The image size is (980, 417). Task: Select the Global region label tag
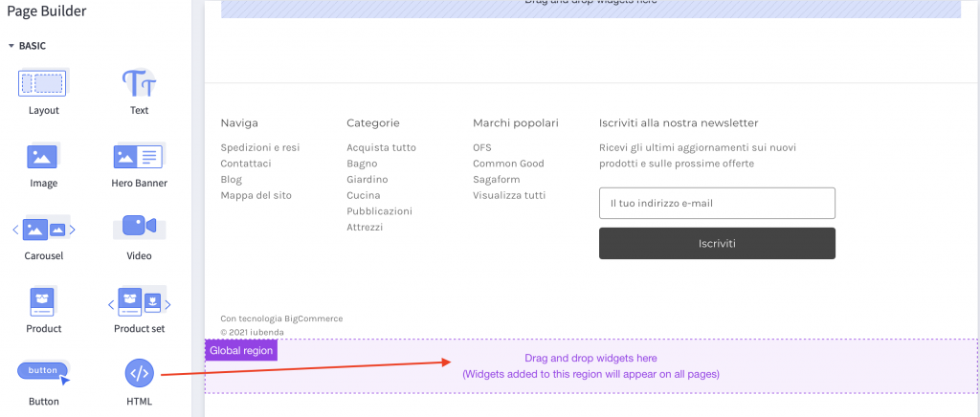[x=241, y=351]
